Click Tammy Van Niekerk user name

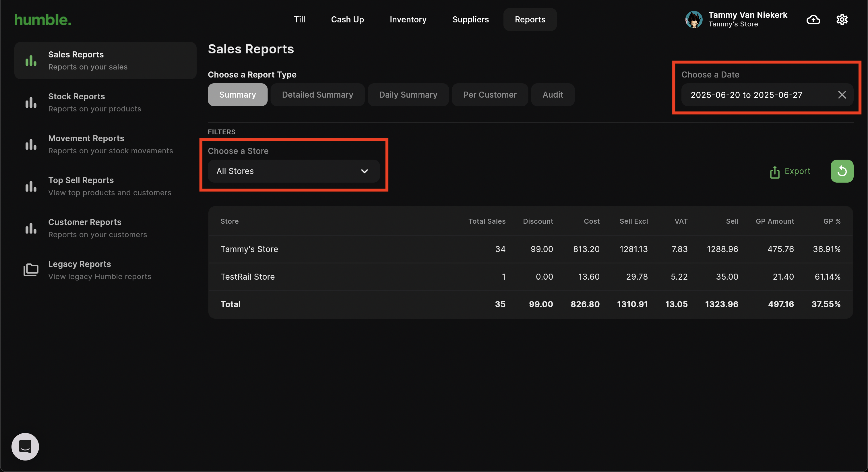(747, 15)
